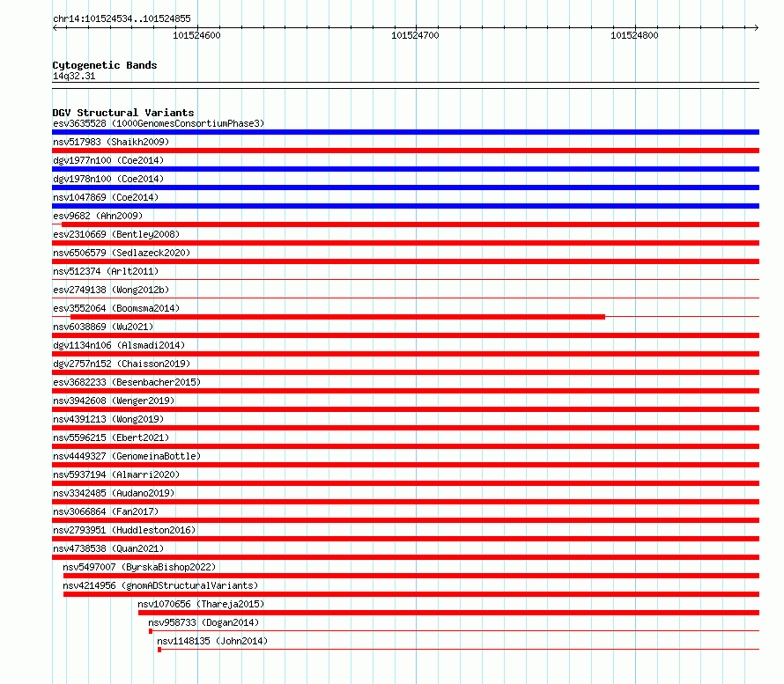This screenshot has width=784, height=684.
Task: Click the Cytogenetic Bands track title
Action: tap(105, 65)
